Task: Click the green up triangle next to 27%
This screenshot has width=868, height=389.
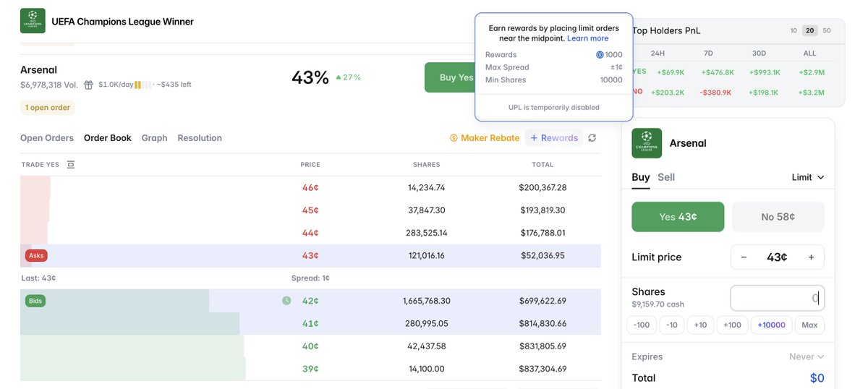Action: [x=339, y=77]
